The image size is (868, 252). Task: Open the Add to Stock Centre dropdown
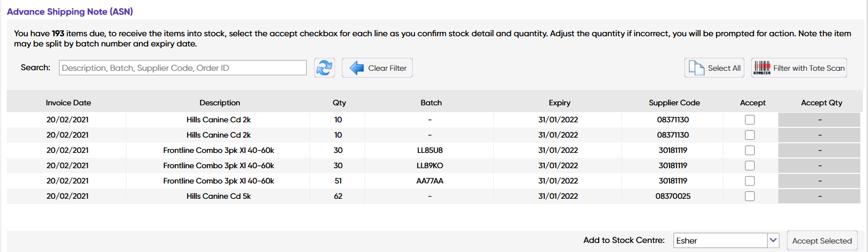773,241
